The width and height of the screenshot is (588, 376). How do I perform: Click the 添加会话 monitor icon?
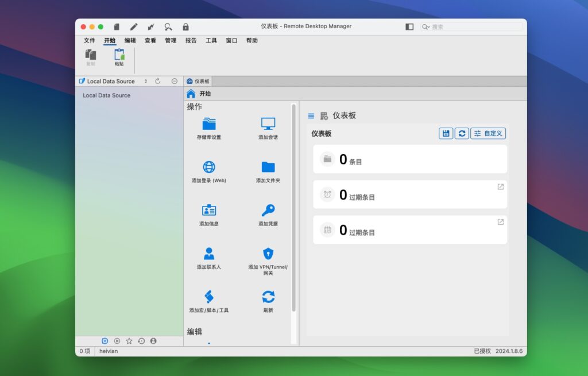click(268, 122)
